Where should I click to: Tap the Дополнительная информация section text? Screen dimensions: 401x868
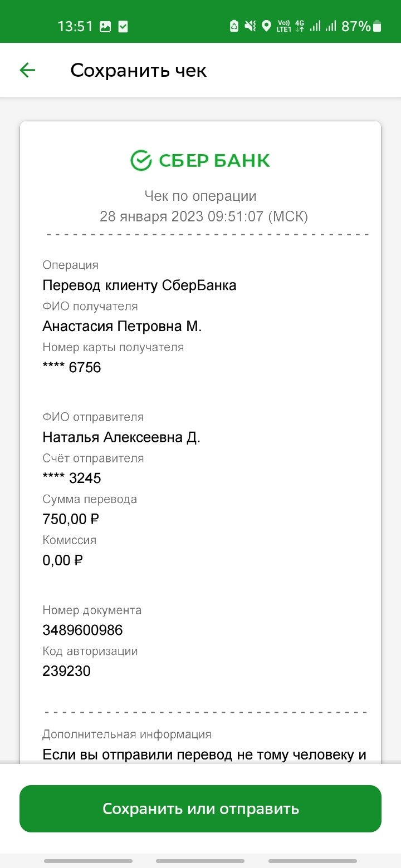pos(127,734)
